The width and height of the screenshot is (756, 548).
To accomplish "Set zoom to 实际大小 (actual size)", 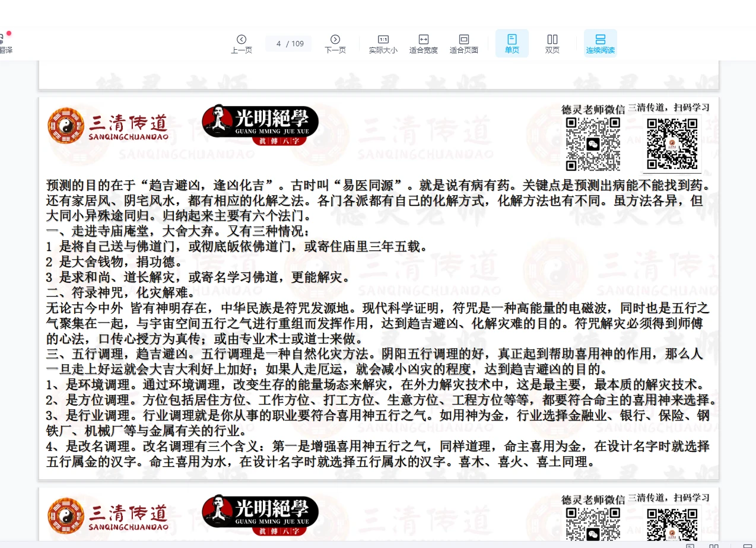I will (x=383, y=44).
